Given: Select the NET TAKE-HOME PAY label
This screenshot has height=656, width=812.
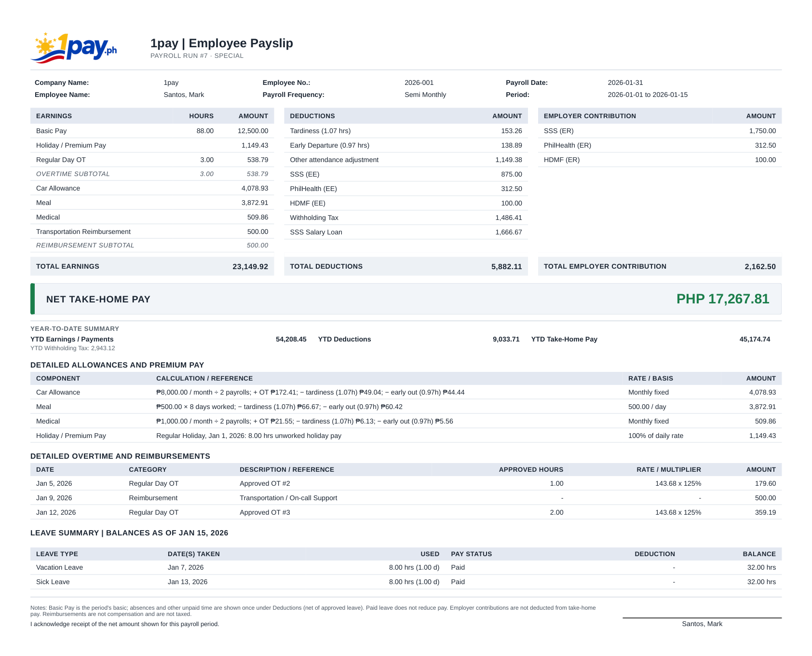Looking at the screenshot, I should point(98,299).
